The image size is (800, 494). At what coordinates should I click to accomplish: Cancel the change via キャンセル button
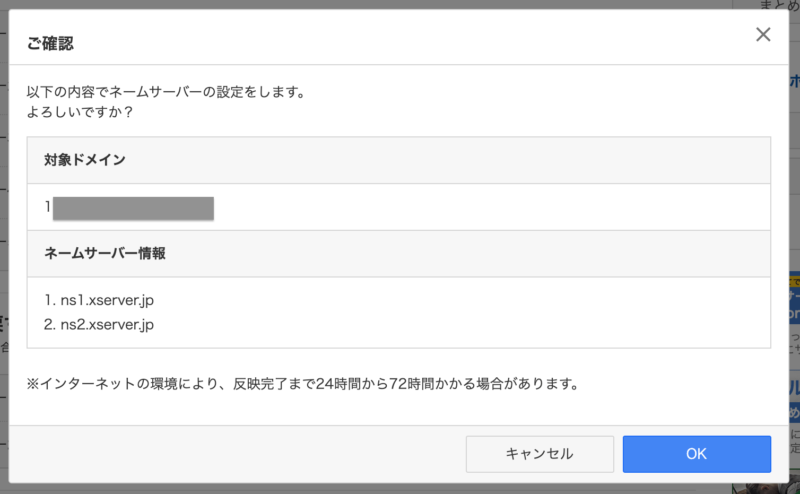539,454
